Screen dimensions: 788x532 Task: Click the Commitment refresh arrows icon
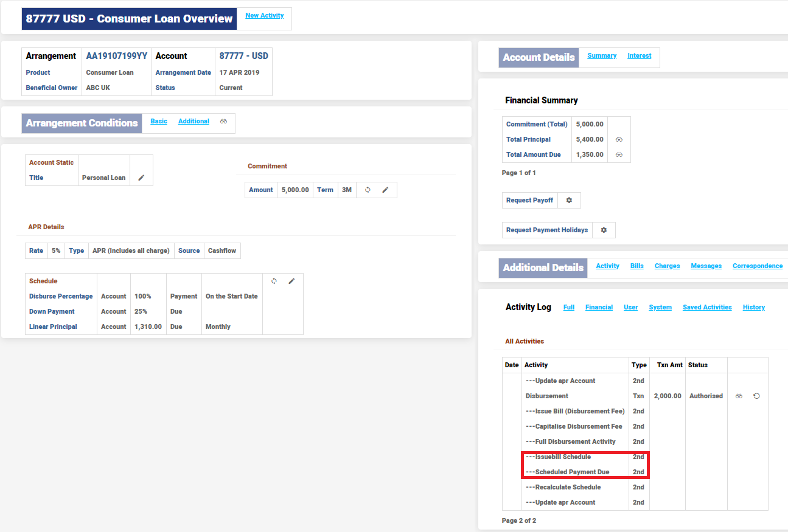368,190
